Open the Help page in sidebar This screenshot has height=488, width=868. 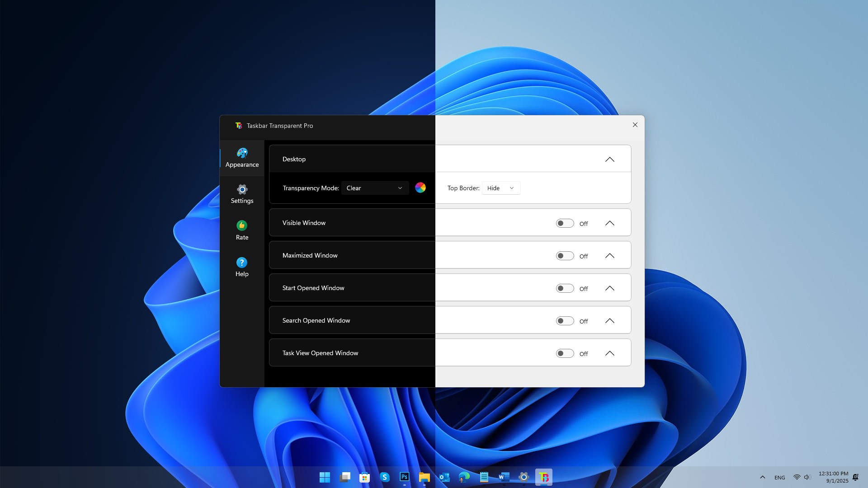point(242,267)
